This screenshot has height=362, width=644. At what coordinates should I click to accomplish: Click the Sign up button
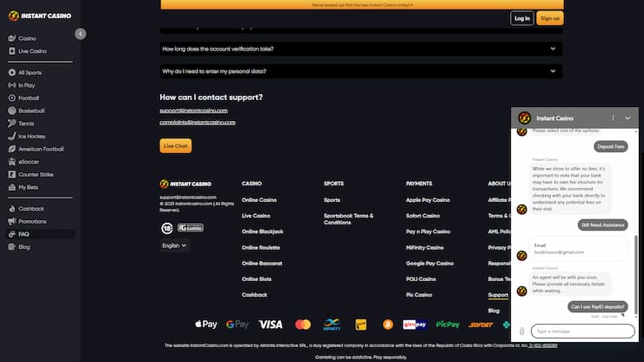[550, 18]
